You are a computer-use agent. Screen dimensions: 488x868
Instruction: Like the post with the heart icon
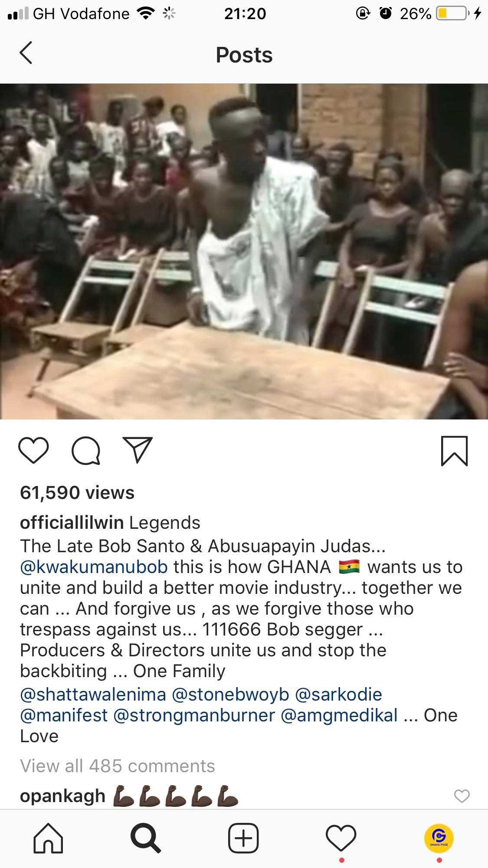coord(34,451)
